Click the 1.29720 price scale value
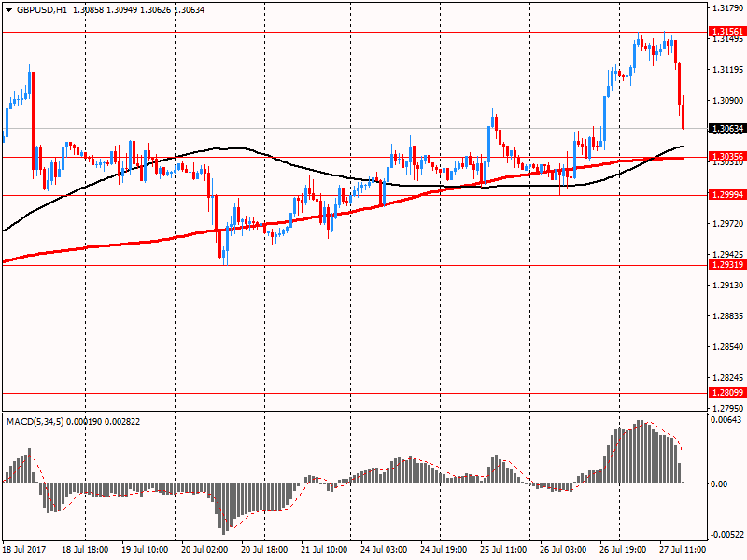747x560 pixels. coord(727,224)
